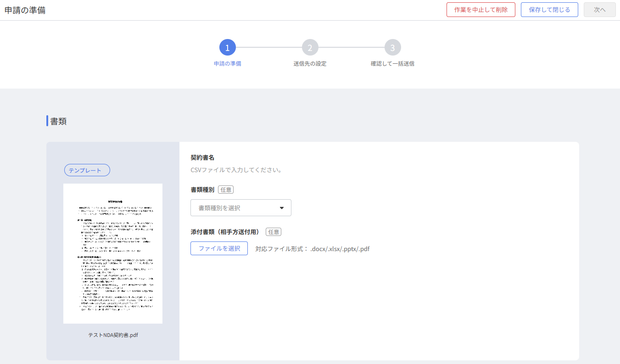Select the step 1 circle icon

(227, 48)
